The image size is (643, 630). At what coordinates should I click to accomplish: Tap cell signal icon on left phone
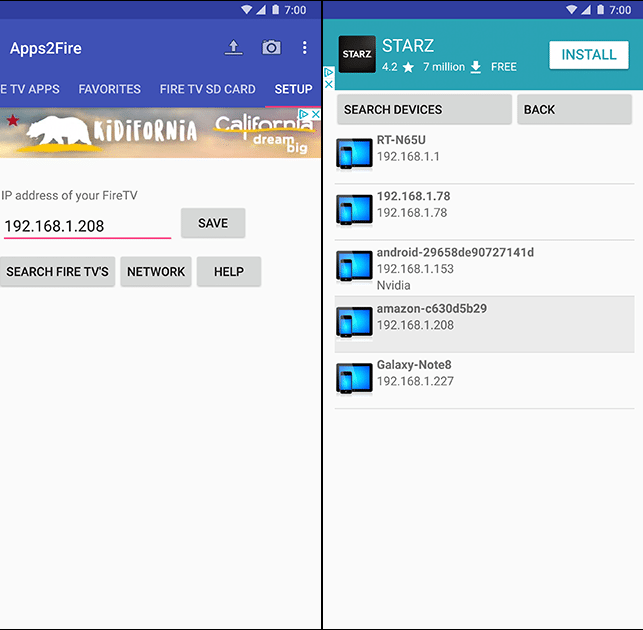click(261, 9)
